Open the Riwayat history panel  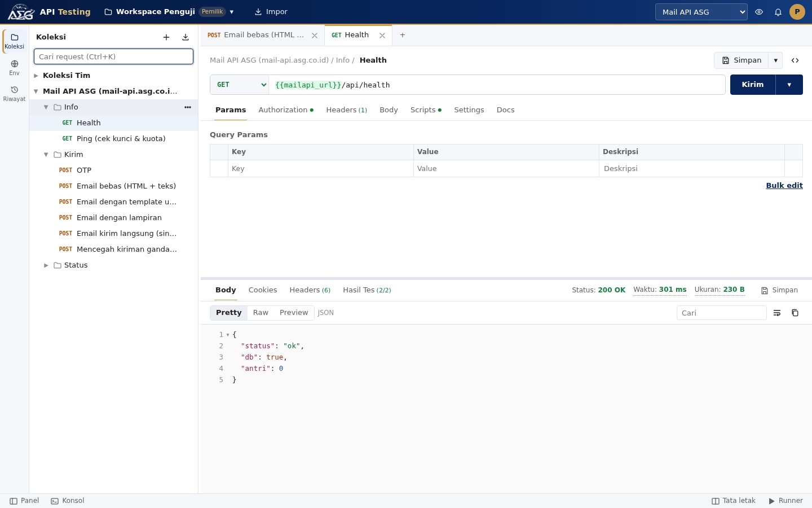tap(14, 94)
